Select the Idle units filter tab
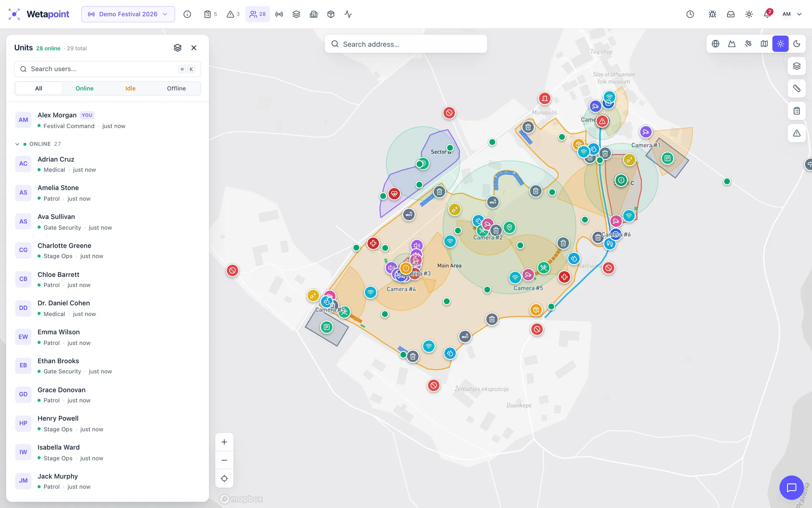 (x=130, y=88)
